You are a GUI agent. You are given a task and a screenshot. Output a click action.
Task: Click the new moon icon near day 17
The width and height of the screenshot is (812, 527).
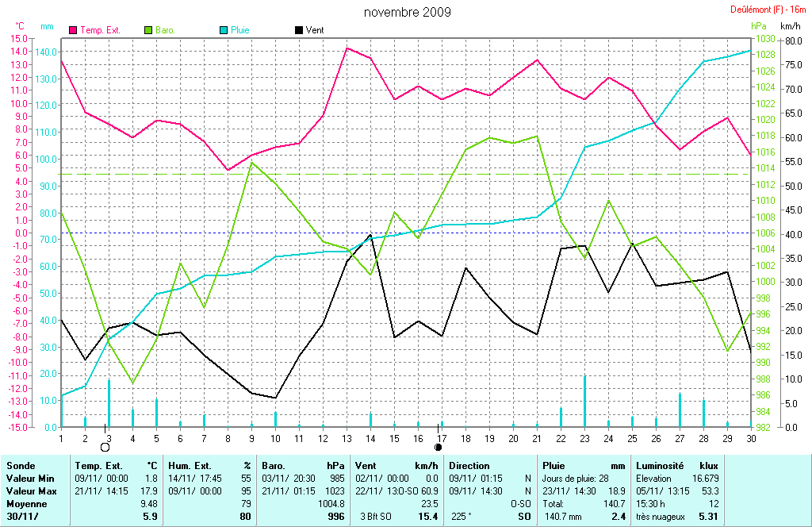coord(439,448)
